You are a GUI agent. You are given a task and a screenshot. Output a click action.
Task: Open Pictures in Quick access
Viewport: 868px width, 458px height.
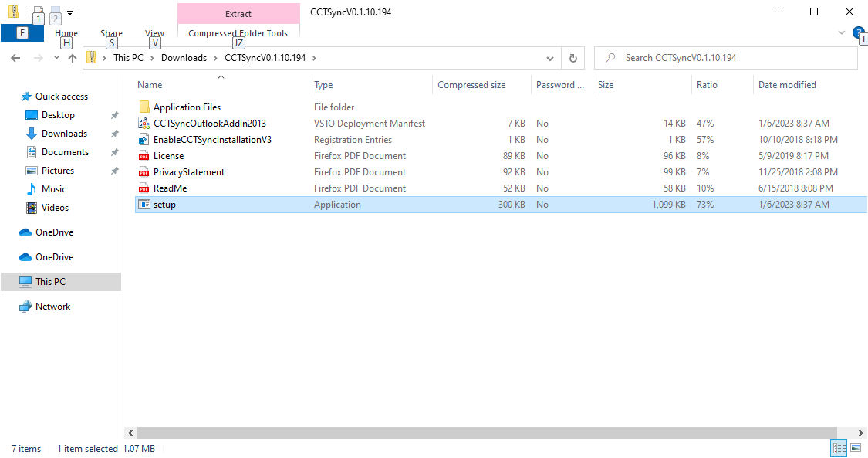click(x=58, y=171)
